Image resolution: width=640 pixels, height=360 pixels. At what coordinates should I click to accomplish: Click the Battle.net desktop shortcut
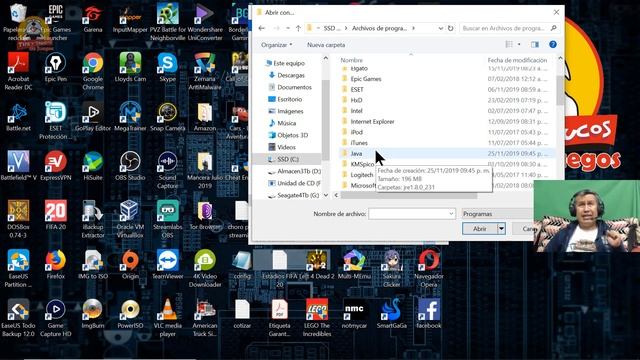(x=18, y=117)
